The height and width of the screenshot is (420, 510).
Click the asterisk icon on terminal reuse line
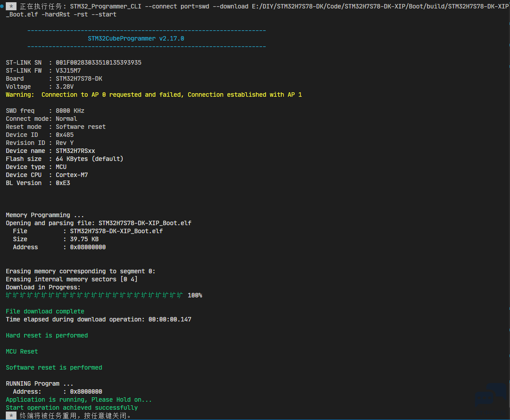point(11,416)
